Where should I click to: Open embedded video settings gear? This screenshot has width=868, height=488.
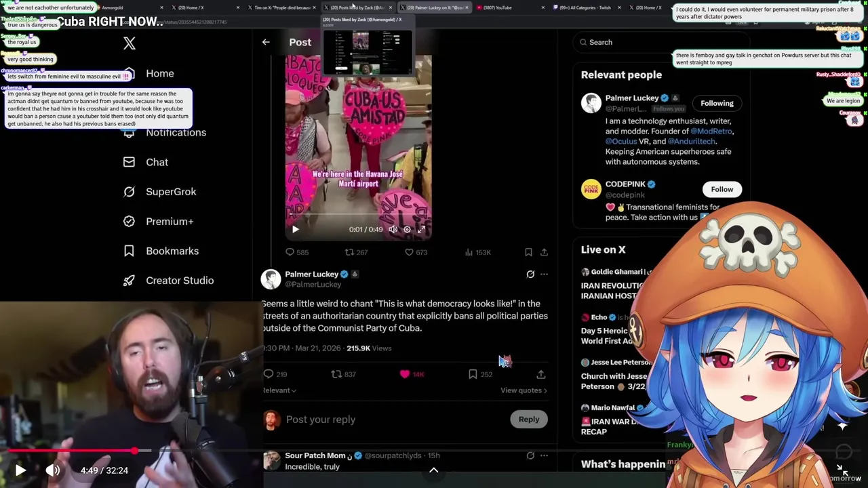407,230
